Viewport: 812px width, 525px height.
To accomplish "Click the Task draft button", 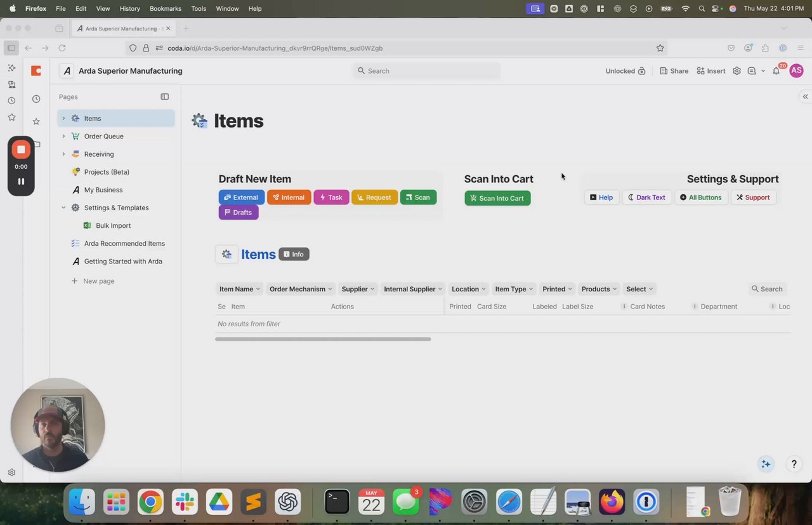I will [331, 197].
